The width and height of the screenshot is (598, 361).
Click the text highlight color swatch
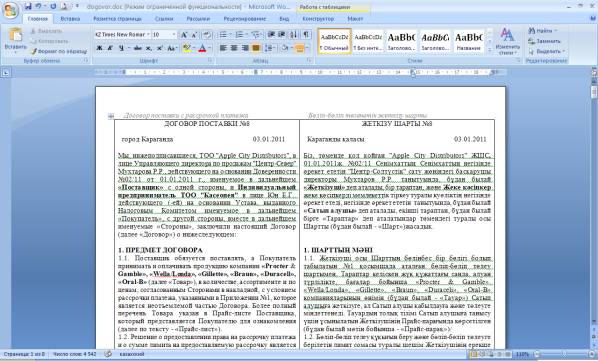[186, 48]
